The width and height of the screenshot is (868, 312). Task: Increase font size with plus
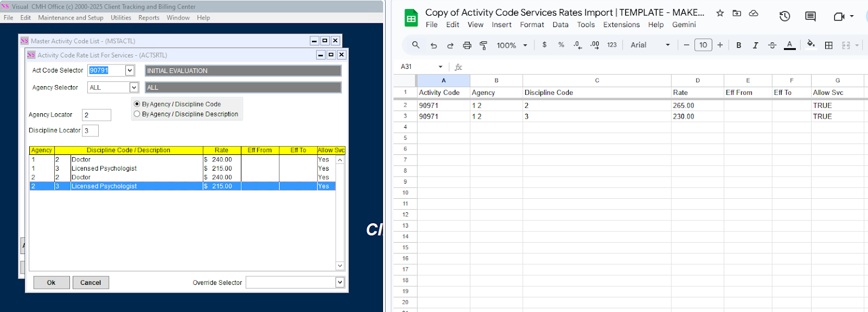(720, 45)
